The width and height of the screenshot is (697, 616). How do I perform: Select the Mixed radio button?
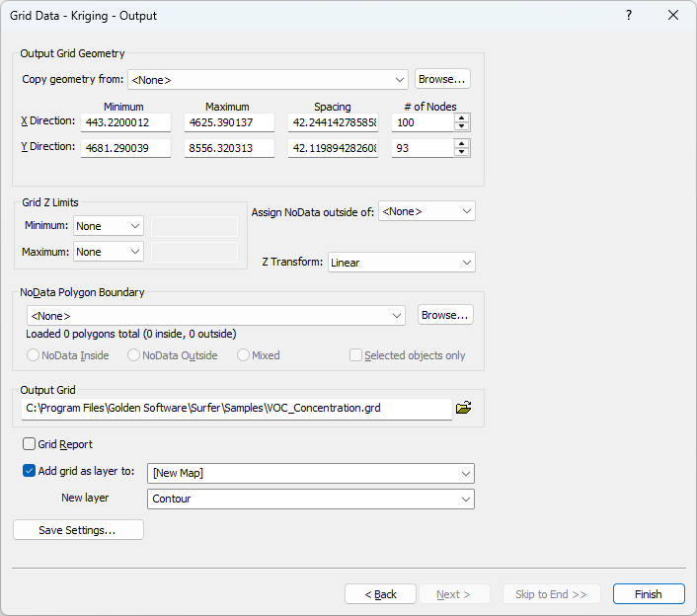[x=243, y=355]
